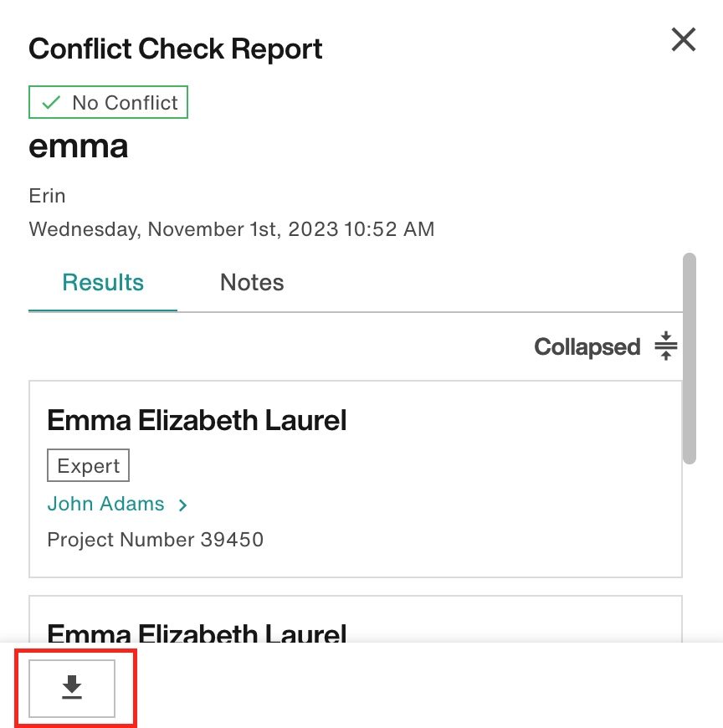723x728 pixels.
Task: Click the download report icon
Action: pyautogui.click(x=72, y=688)
